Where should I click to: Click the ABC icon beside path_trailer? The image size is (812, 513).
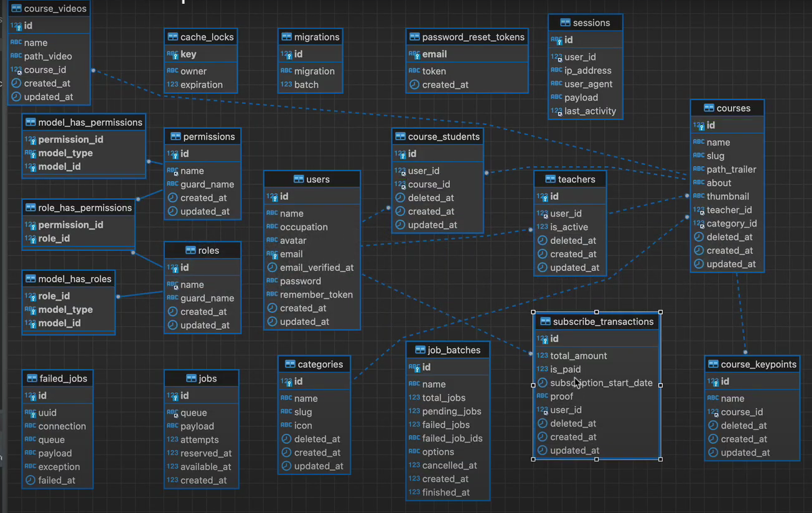point(699,169)
